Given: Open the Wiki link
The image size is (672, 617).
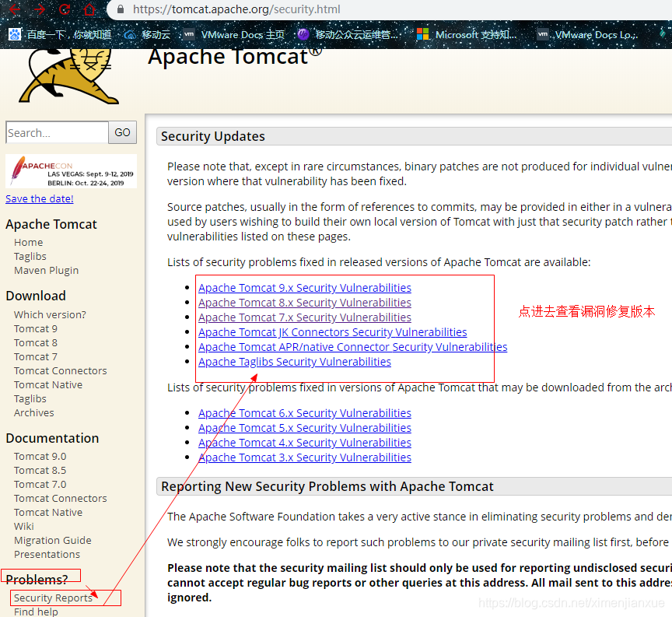Looking at the screenshot, I should point(23,526).
